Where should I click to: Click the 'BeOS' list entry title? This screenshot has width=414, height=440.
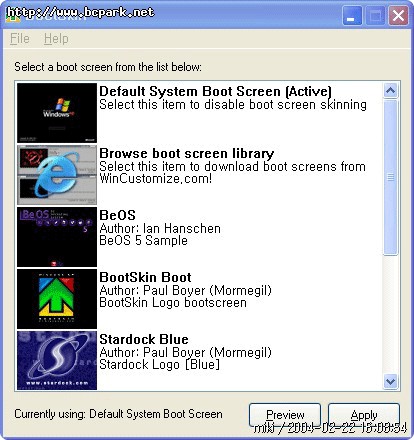(117, 215)
